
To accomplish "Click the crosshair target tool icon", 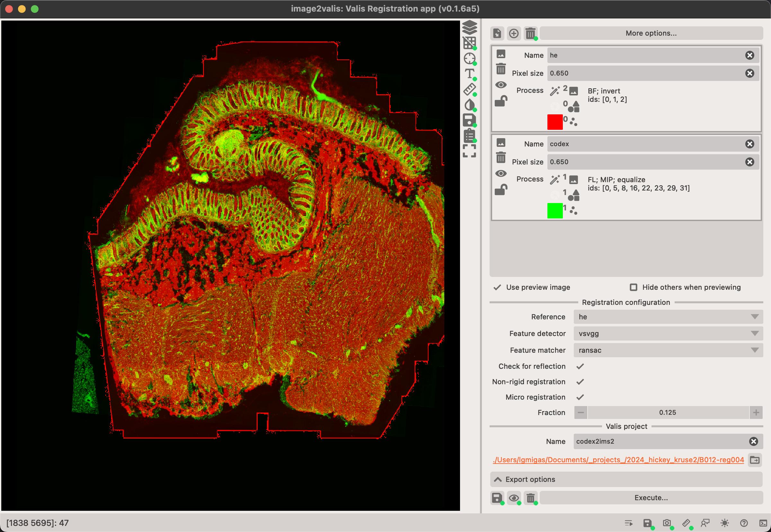I will [469, 58].
